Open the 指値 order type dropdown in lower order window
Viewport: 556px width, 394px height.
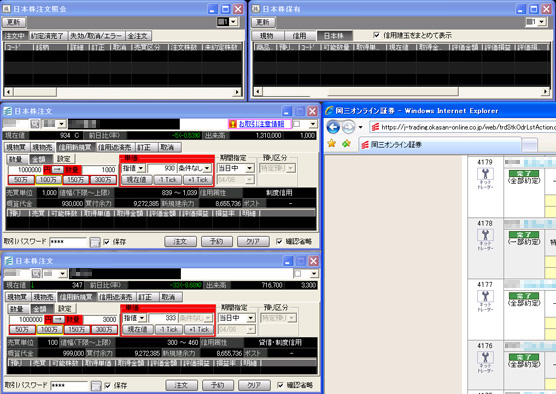click(x=134, y=318)
